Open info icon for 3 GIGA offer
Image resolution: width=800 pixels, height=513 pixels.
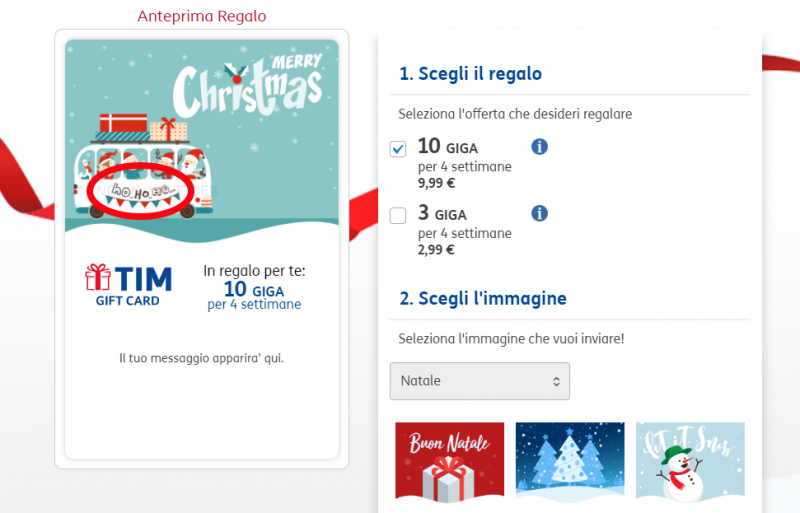pyautogui.click(x=539, y=213)
